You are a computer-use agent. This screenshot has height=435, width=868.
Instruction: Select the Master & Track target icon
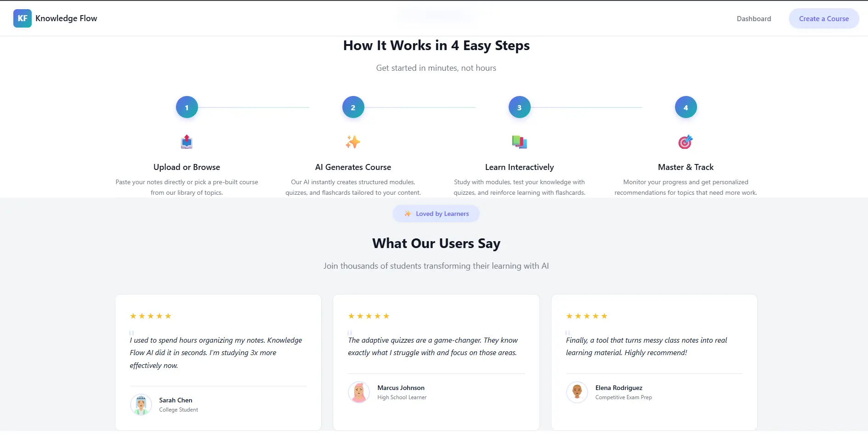tap(685, 141)
